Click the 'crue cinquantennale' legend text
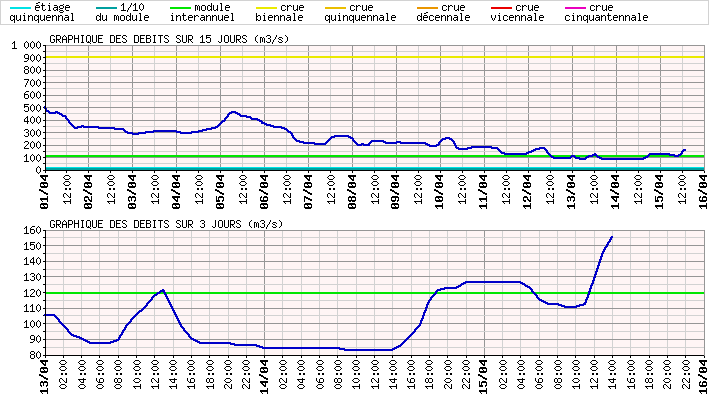Screen dimensions: 709x400 point(606,13)
